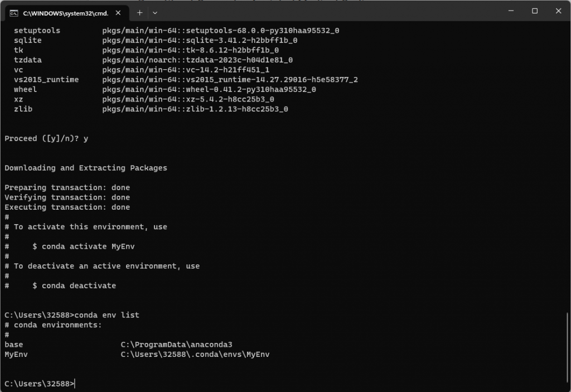Click 'Downloading and Extracting Packages' text
Viewport: 571px width, 392px height.
coord(85,168)
